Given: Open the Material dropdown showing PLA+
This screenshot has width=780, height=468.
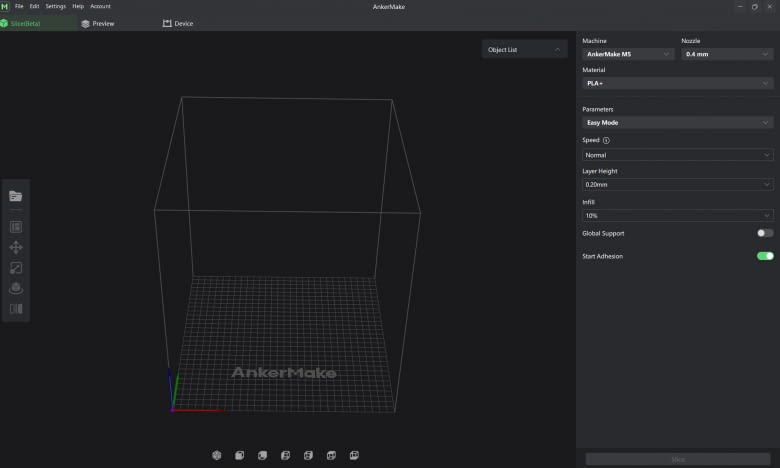Looking at the screenshot, I should [x=678, y=83].
